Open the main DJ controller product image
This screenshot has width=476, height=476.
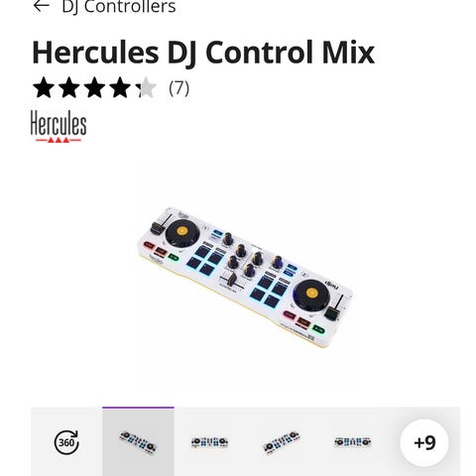pyautogui.click(x=245, y=278)
